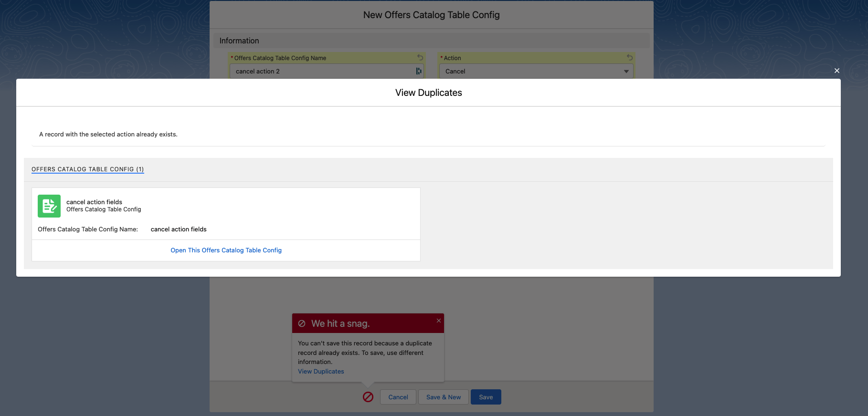Image resolution: width=868 pixels, height=416 pixels.
Task: Expand the Action dropdown arrow
Action: pos(626,72)
